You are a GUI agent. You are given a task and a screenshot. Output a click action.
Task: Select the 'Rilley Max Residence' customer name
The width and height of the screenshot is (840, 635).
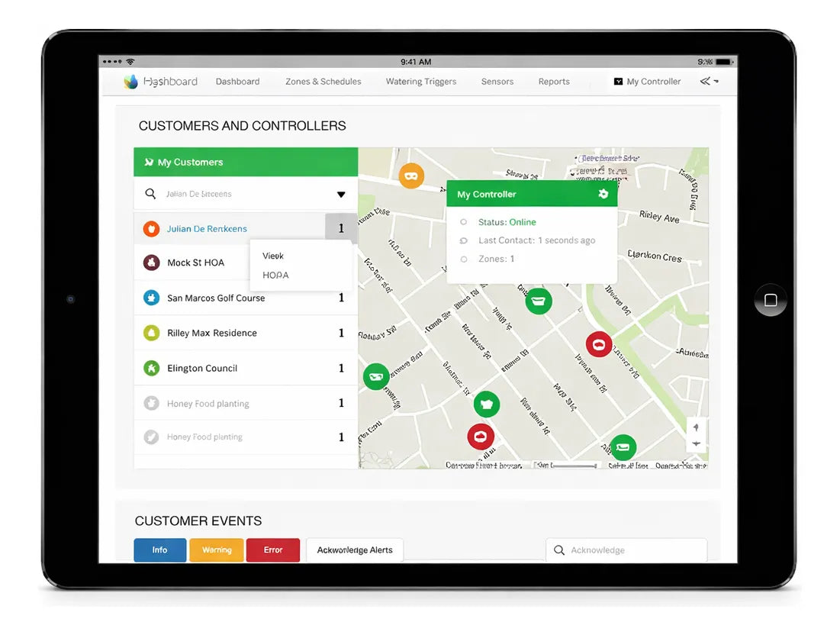tap(212, 333)
